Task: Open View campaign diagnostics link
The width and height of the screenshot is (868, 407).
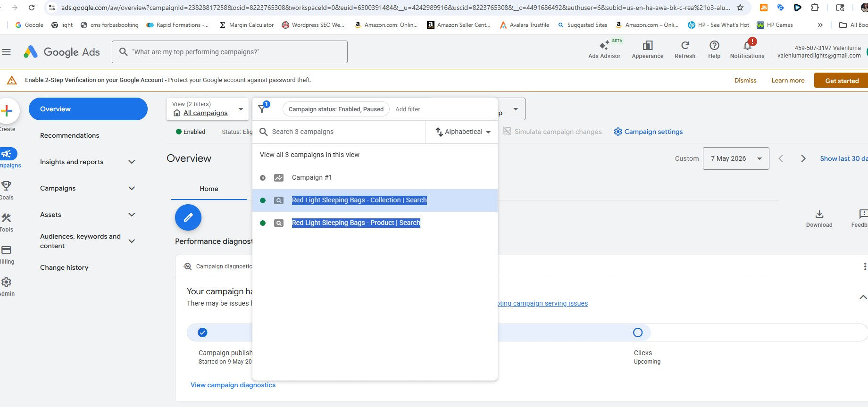Action: [x=233, y=385]
